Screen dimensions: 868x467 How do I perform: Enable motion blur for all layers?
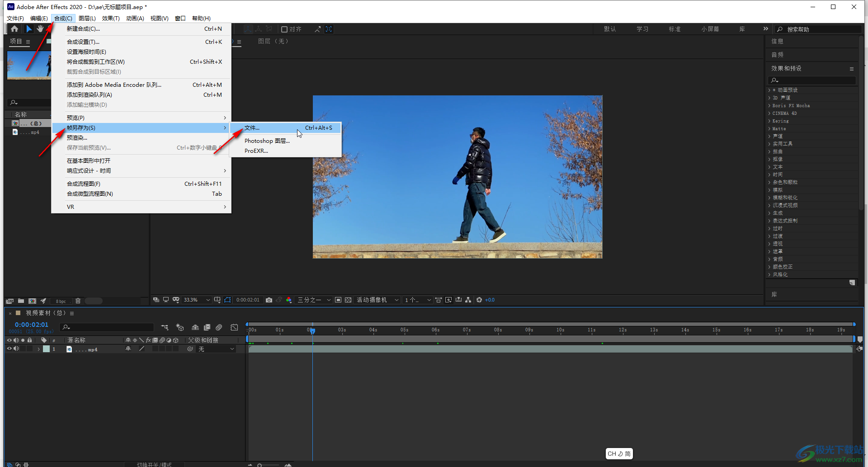pyautogui.click(x=219, y=327)
